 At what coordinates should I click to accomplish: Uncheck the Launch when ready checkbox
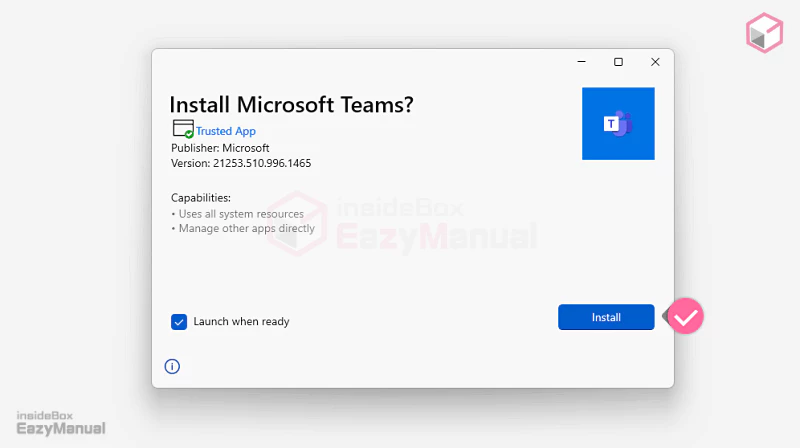point(179,322)
